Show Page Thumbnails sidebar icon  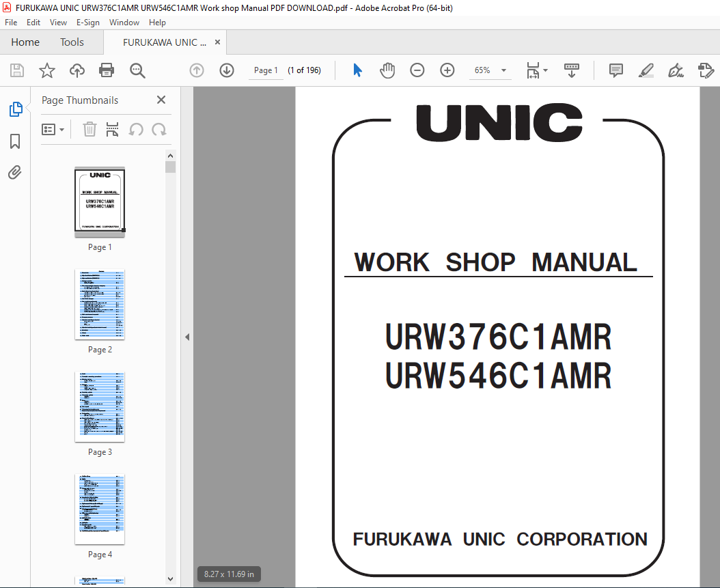point(16,109)
